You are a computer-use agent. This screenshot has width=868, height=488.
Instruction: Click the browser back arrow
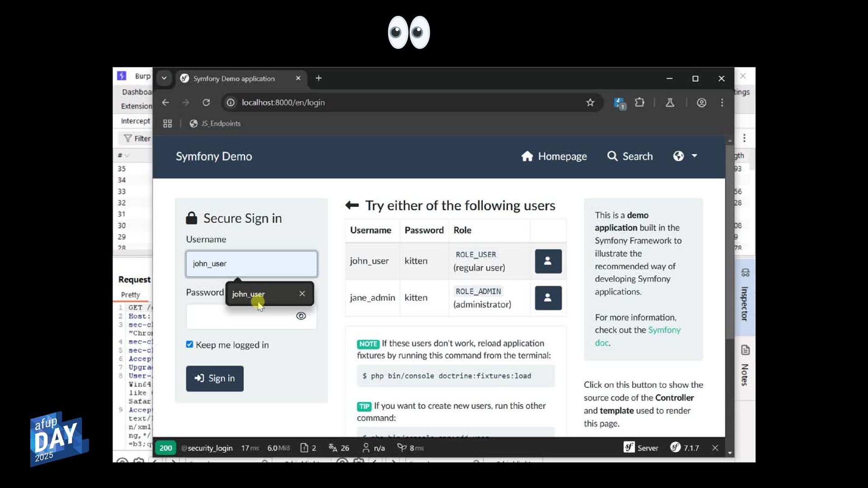pyautogui.click(x=165, y=103)
